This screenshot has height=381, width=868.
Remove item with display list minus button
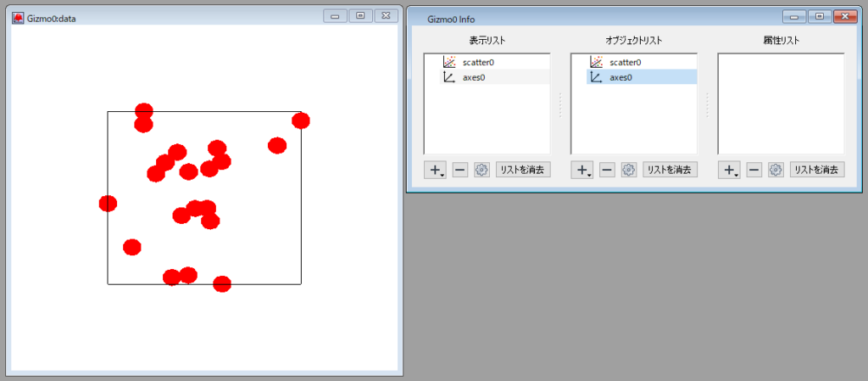click(x=459, y=170)
